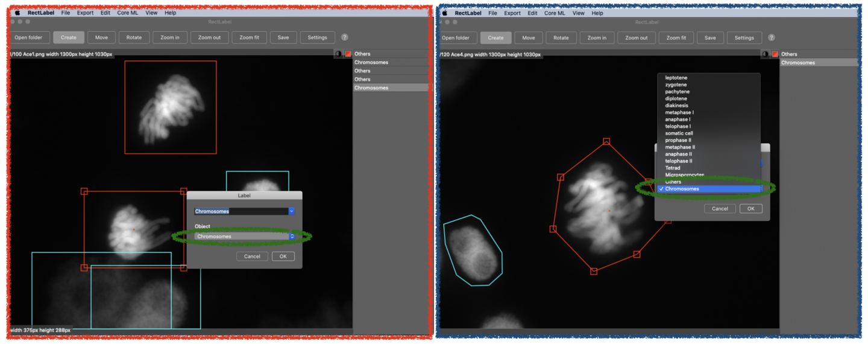Toggle the contrast half-circle icon in left window
868x344 pixels.
(x=338, y=54)
